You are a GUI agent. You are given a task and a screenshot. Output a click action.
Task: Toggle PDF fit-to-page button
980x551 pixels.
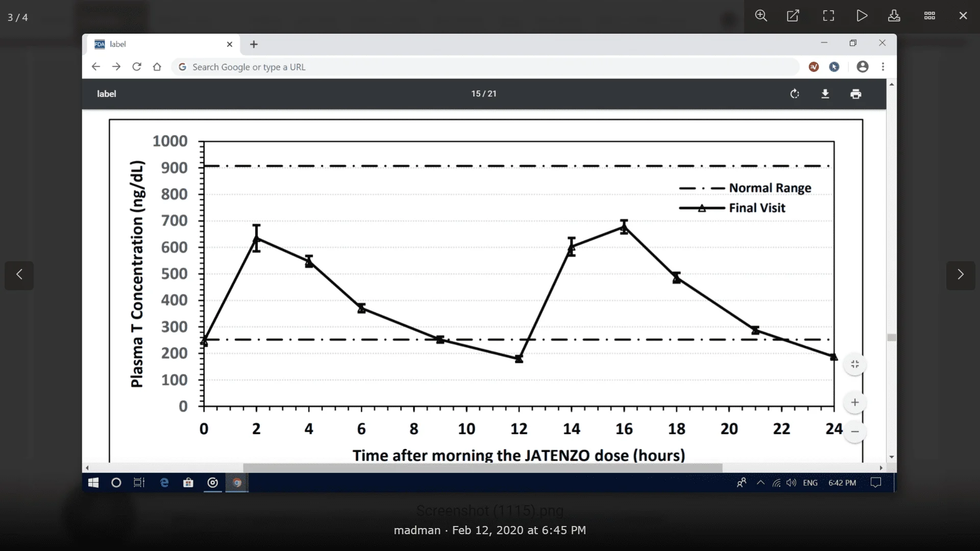pos(855,364)
